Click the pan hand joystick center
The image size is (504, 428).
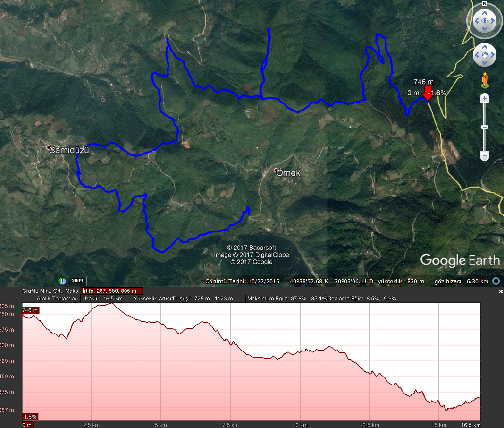(x=484, y=55)
